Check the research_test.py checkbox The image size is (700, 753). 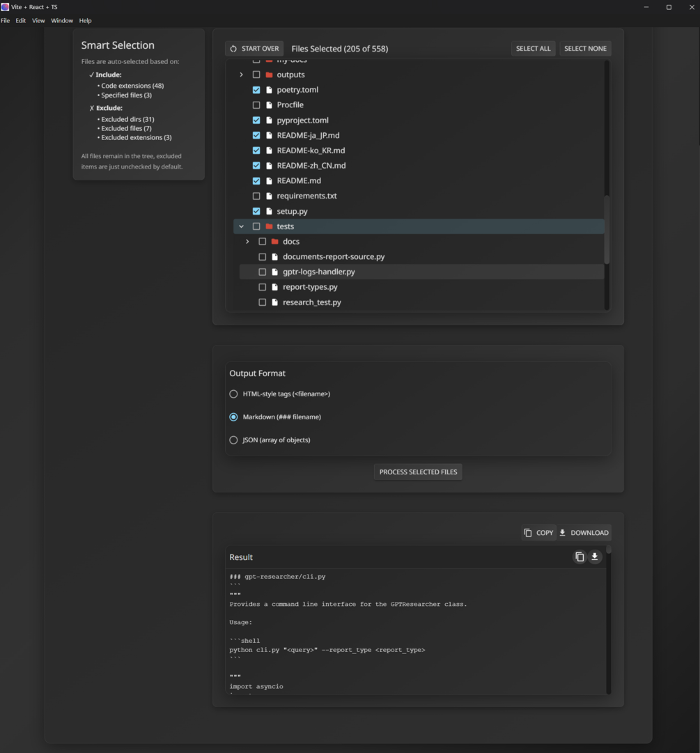tap(262, 302)
